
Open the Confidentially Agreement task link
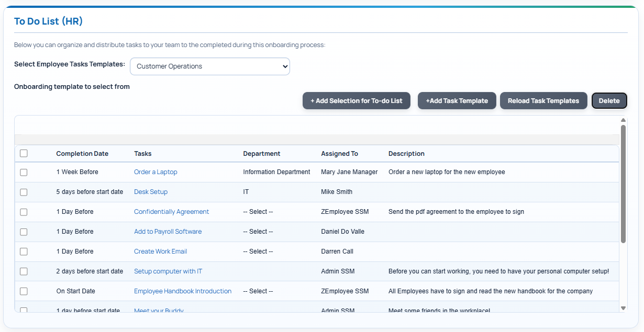(x=171, y=212)
